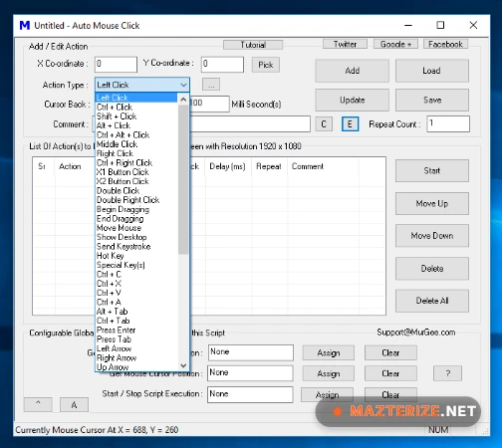Choose Double Click action
This screenshot has width=502, height=448.
coord(136,190)
